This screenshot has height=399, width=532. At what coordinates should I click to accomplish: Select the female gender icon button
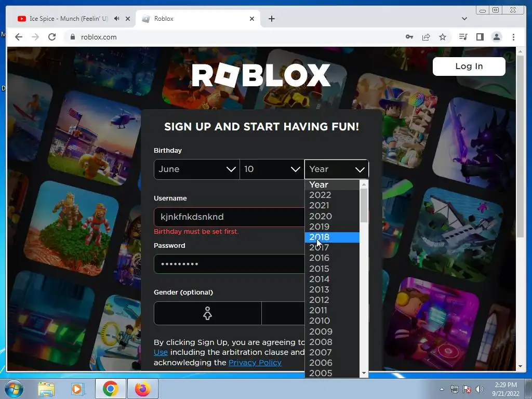coord(208,313)
